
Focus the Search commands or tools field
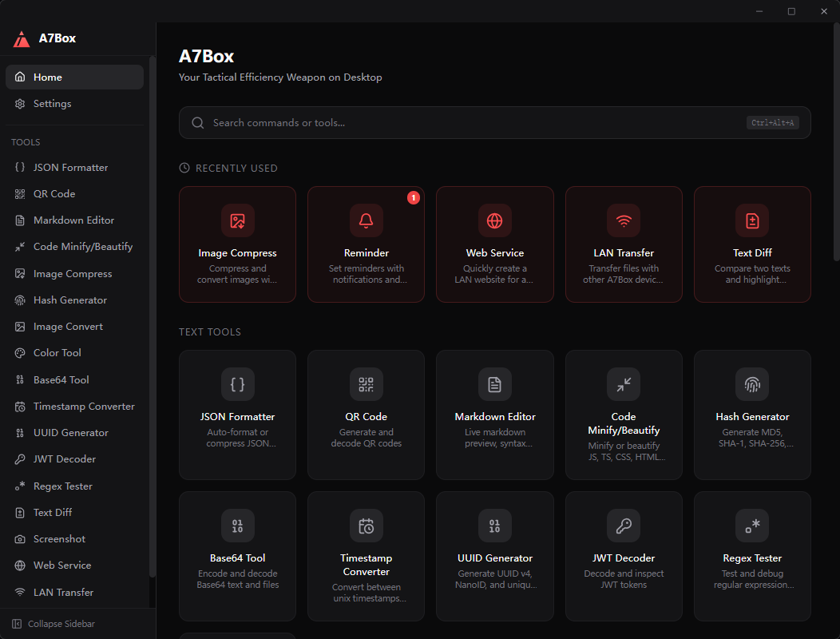(x=494, y=123)
